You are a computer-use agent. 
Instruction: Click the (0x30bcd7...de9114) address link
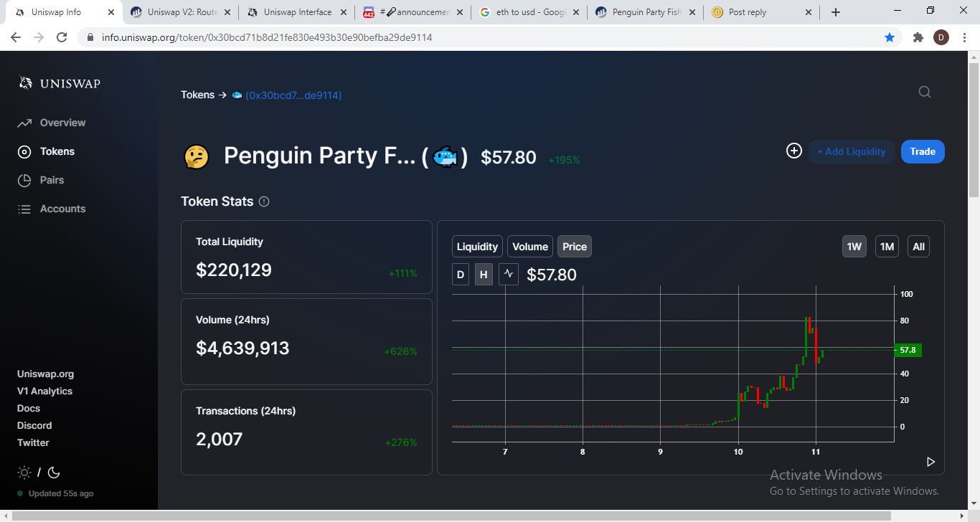coord(293,95)
